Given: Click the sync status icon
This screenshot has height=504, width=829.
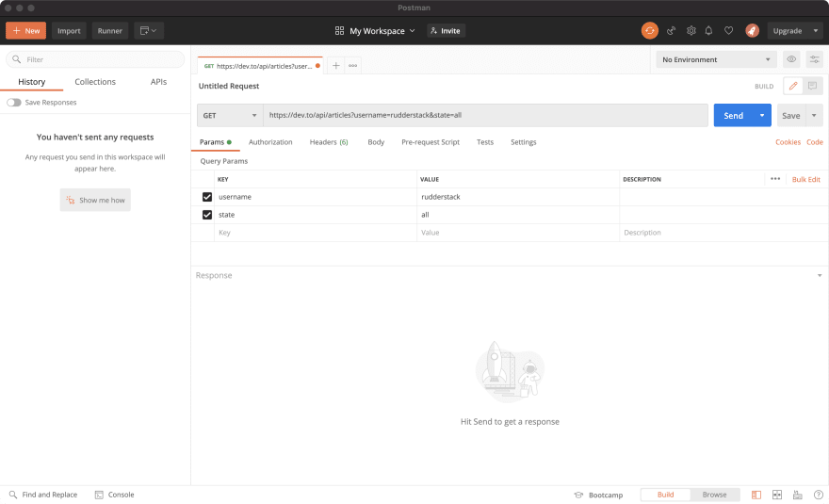Looking at the screenshot, I should coord(650,30).
